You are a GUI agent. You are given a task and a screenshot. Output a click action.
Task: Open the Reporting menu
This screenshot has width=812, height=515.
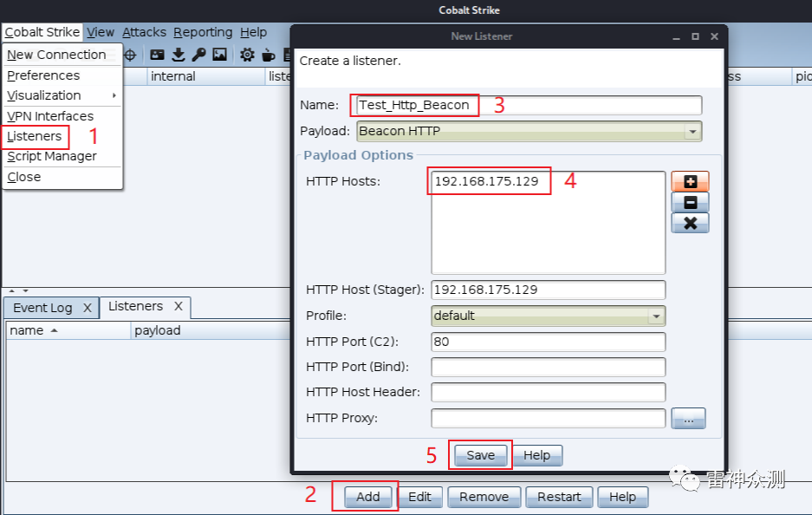[x=203, y=32]
